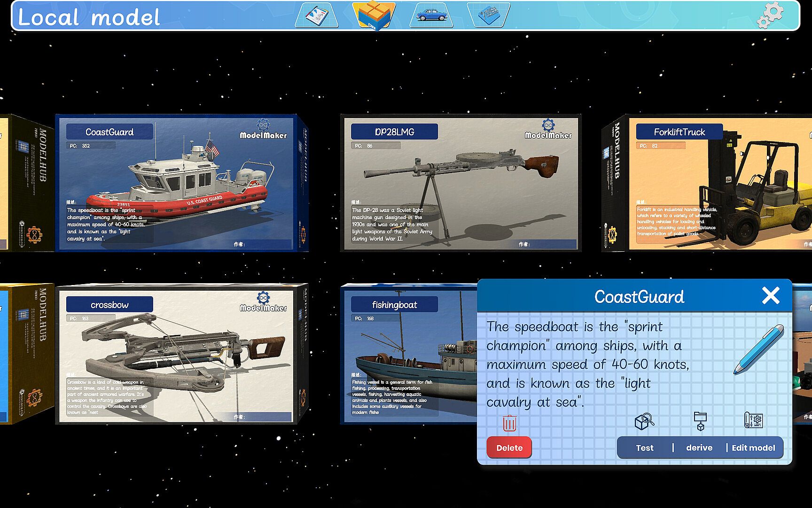Click the Local model header title
The width and height of the screenshot is (812, 508).
pyautogui.click(x=89, y=17)
